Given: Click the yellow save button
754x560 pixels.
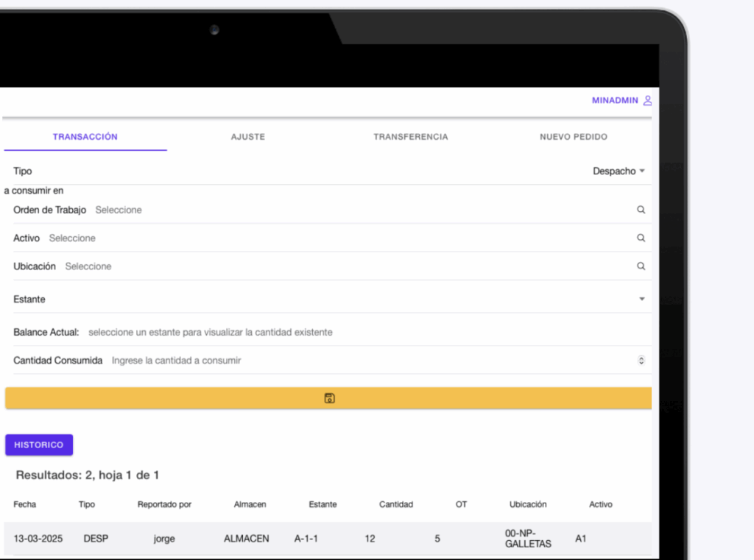Looking at the screenshot, I should pos(328,398).
